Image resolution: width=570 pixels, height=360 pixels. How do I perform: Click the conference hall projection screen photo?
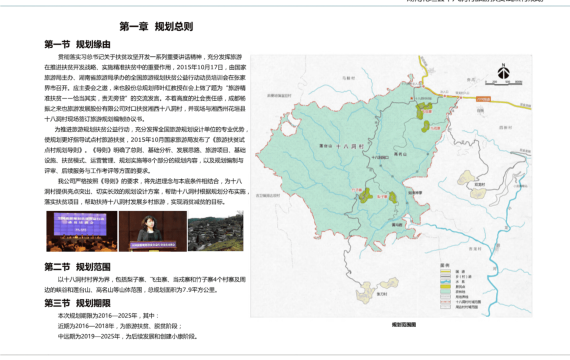(82, 231)
